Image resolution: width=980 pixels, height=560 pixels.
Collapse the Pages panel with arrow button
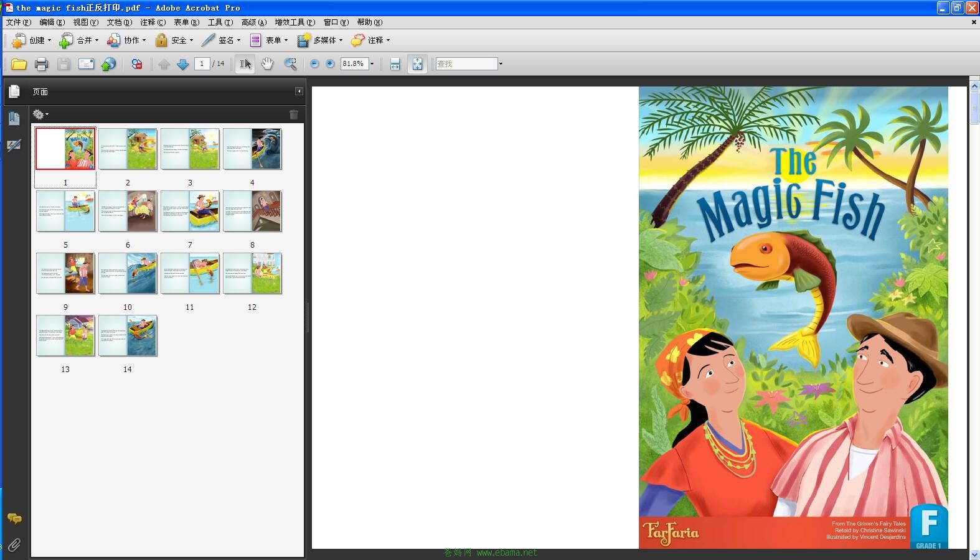299,91
